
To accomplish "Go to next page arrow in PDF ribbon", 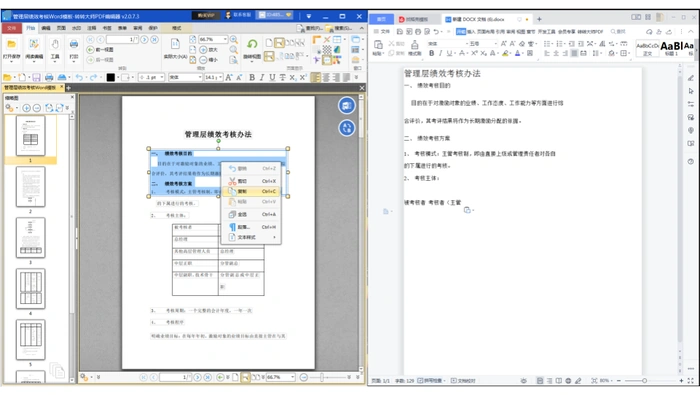I will click(x=145, y=40).
